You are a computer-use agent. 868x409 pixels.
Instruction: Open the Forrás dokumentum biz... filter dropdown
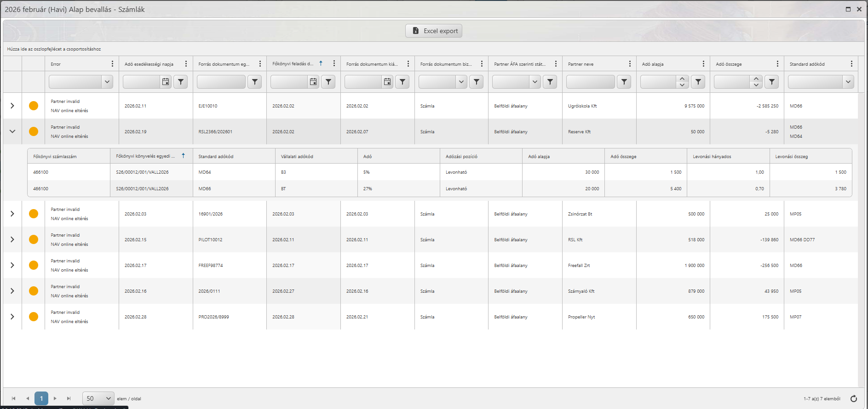tap(461, 82)
